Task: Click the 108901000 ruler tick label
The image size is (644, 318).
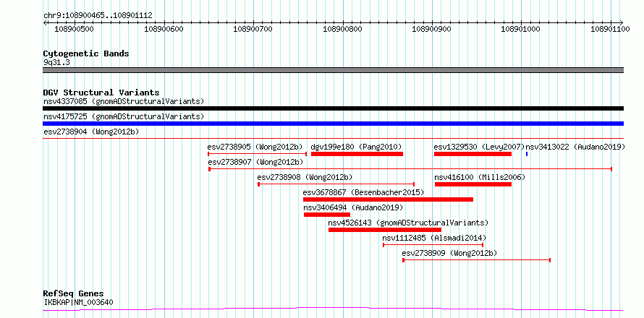Action: point(521,29)
